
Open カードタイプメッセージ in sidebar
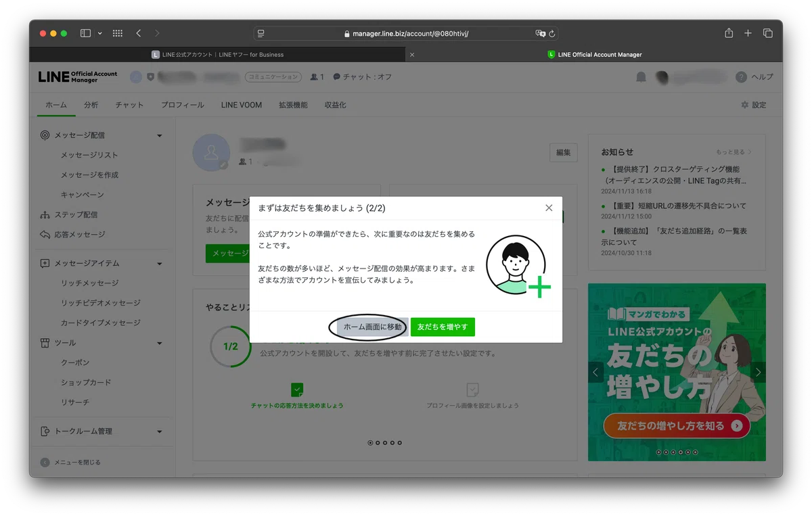point(101,323)
